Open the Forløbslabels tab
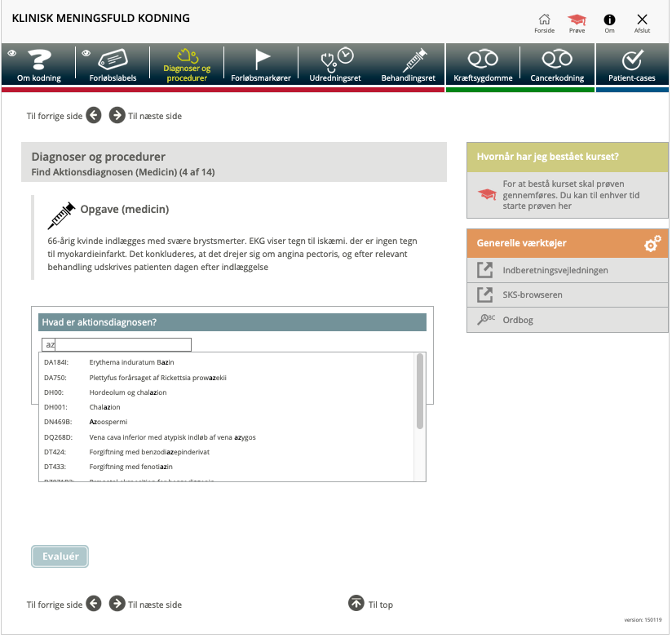 click(x=113, y=65)
